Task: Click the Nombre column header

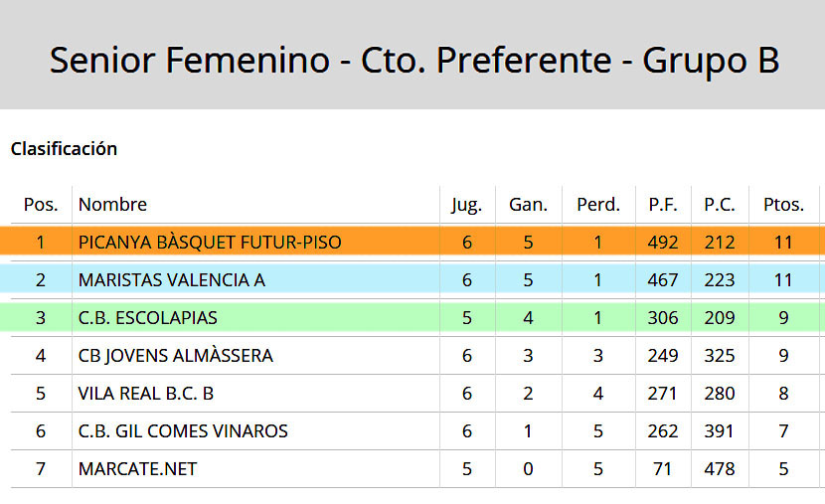Action: (112, 204)
